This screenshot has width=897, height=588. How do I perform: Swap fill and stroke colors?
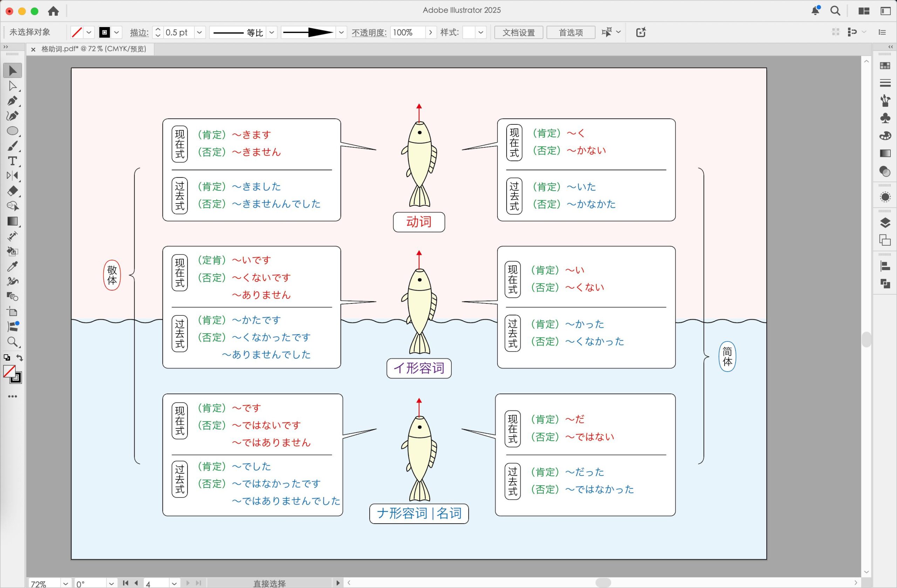click(x=20, y=358)
